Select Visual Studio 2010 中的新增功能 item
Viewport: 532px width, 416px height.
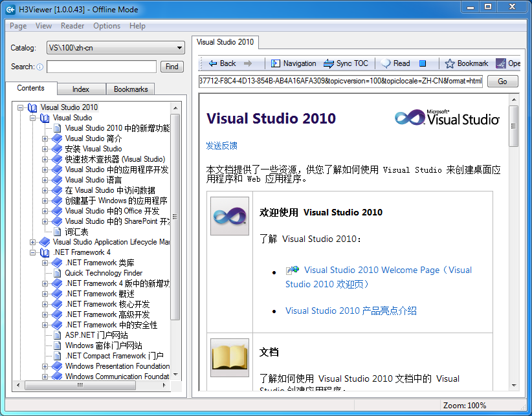point(117,129)
